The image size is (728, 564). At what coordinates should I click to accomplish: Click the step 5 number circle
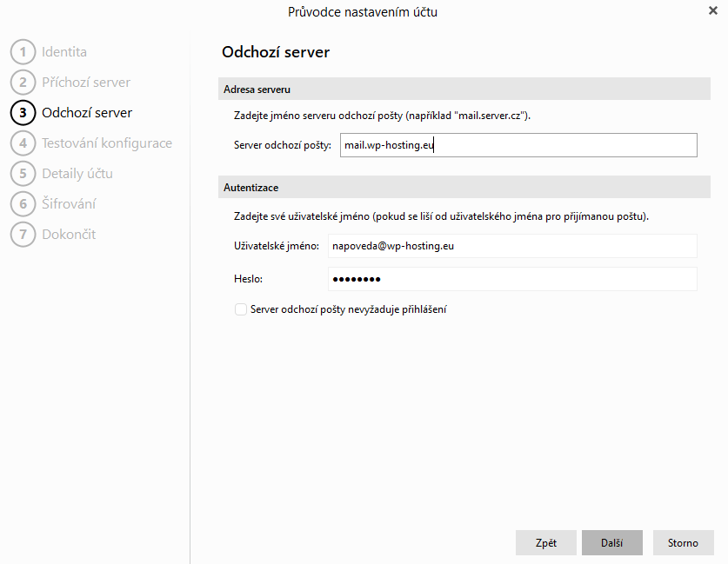pos(23,174)
